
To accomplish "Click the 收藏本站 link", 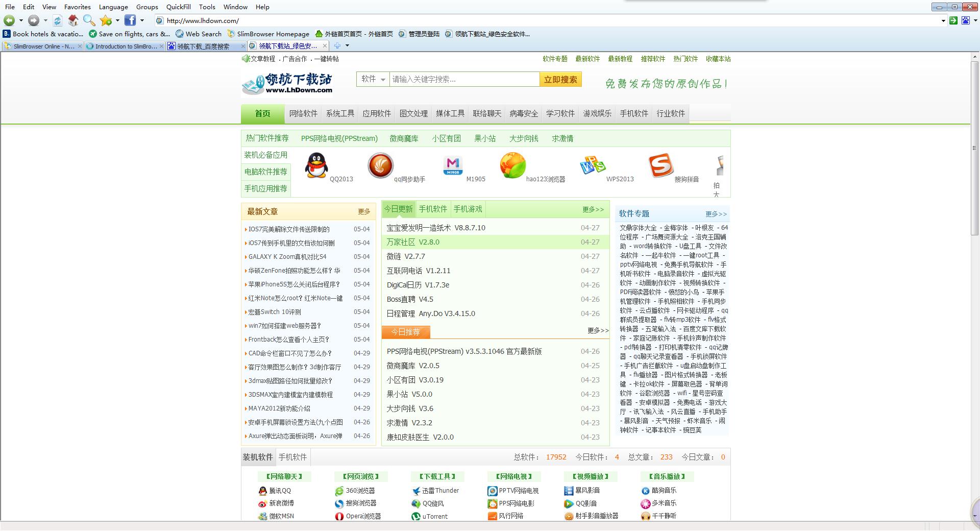I will (718, 59).
